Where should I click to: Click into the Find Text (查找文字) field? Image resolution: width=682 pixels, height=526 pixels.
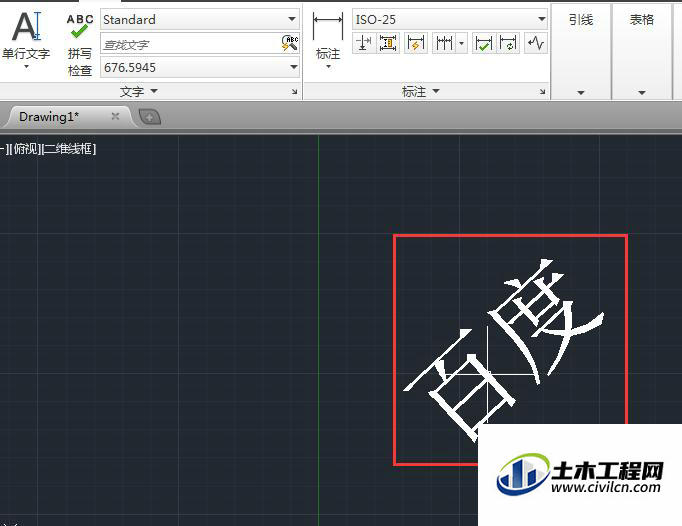(191, 44)
